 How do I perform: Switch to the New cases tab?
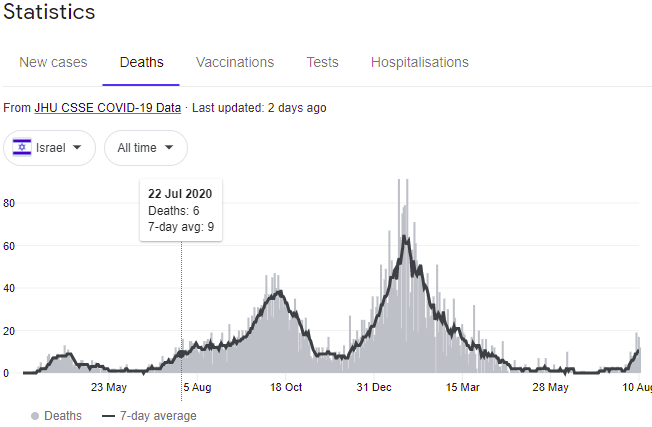coord(53,62)
